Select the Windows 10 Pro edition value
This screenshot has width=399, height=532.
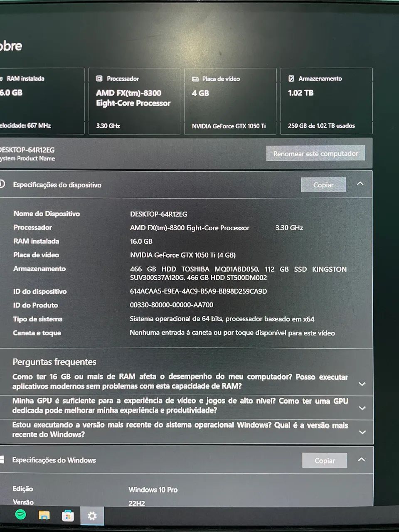(x=153, y=490)
